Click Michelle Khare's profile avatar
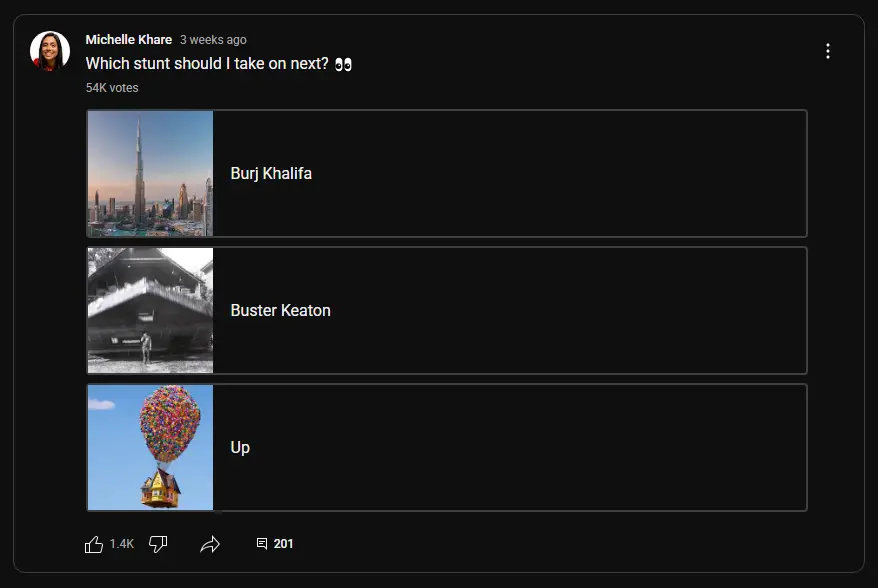878x588 pixels. [50, 51]
